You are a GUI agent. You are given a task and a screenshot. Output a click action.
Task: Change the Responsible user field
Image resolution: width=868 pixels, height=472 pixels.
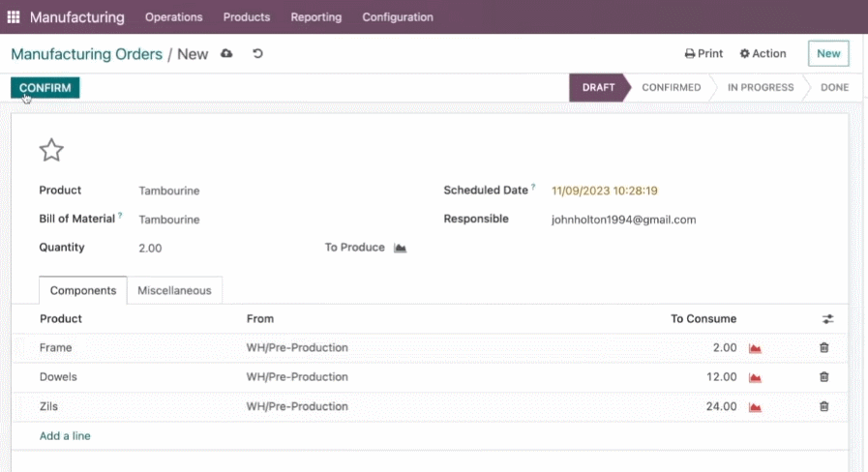[x=623, y=220]
